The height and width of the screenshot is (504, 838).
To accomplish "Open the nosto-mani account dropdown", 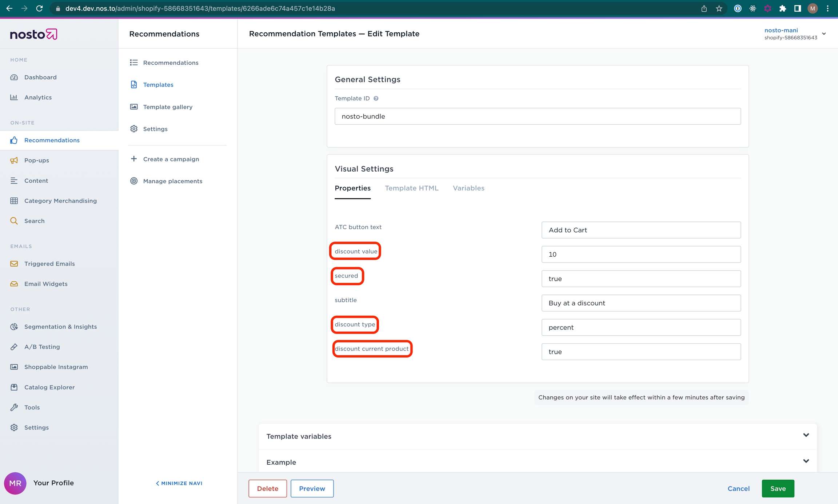I will click(x=824, y=33).
